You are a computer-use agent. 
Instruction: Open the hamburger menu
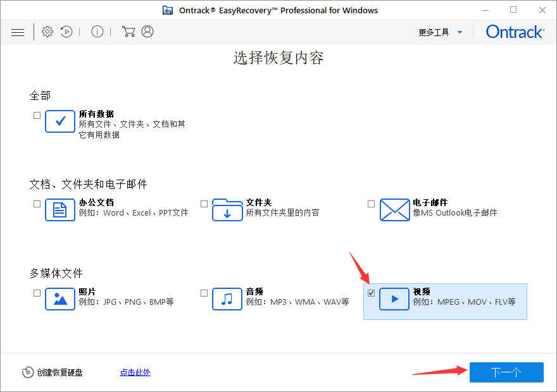coord(18,32)
